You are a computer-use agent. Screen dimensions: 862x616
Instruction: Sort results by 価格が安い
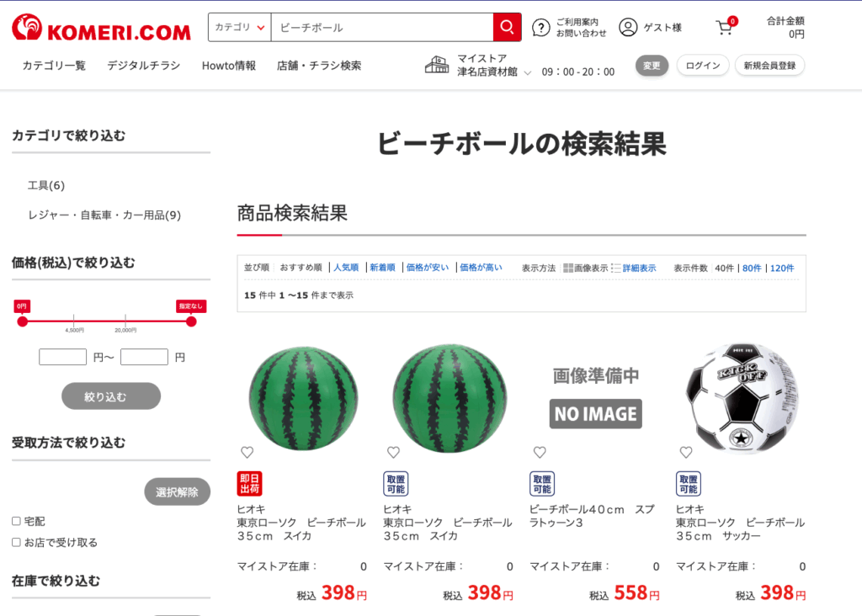tap(427, 268)
